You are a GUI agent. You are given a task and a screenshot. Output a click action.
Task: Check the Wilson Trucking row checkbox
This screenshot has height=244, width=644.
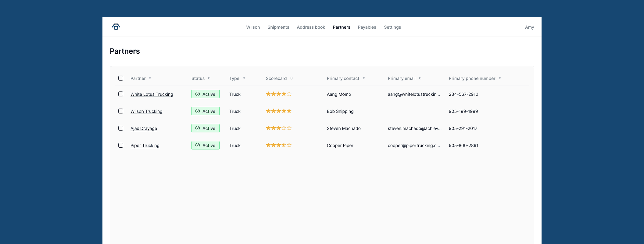coord(121,111)
